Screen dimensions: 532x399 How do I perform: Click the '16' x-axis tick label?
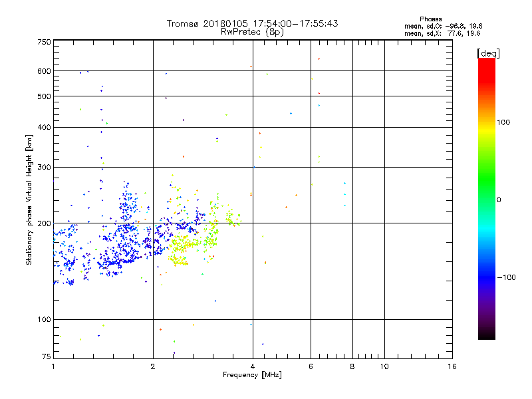[452, 366]
